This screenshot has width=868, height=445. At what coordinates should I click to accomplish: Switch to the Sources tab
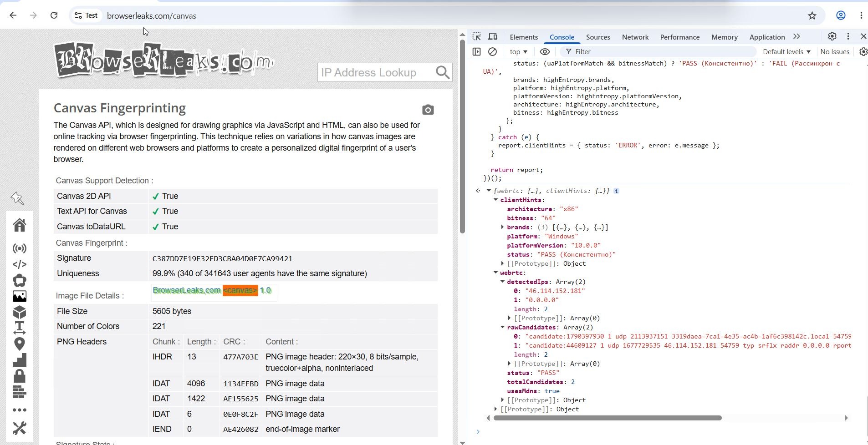point(598,37)
